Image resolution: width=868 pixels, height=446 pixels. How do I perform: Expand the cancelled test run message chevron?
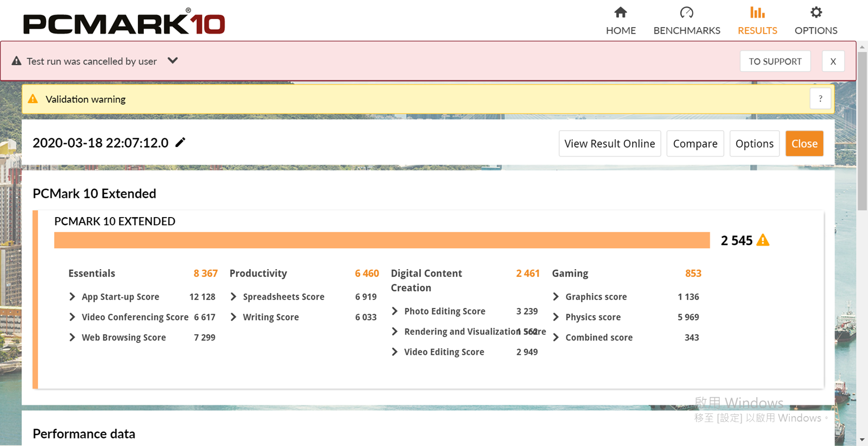click(x=173, y=61)
